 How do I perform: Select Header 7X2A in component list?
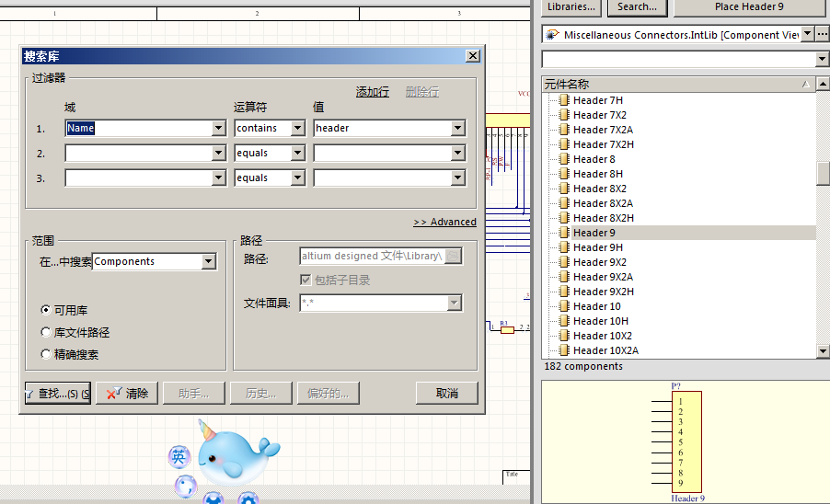coord(603,130)
